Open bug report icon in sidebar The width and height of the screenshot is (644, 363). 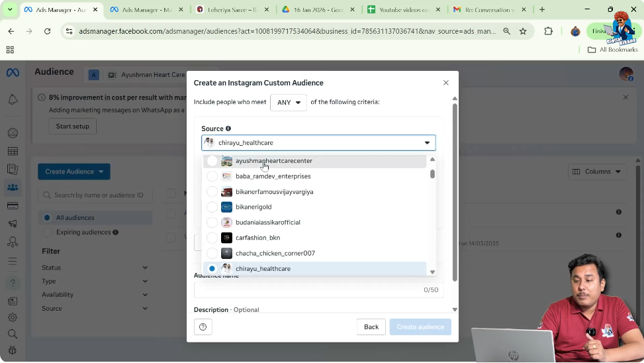[x=13, y=350]
